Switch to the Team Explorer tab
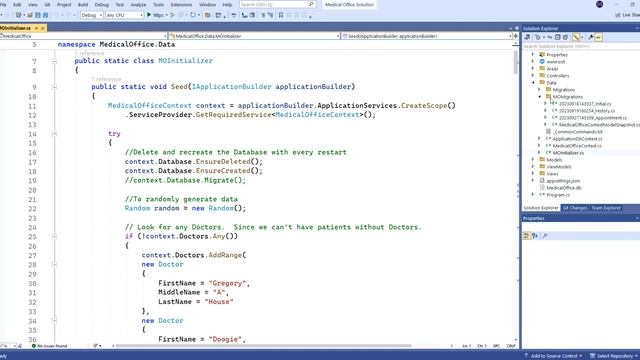The height and width of the screenshot is (360, 640). 606,208
